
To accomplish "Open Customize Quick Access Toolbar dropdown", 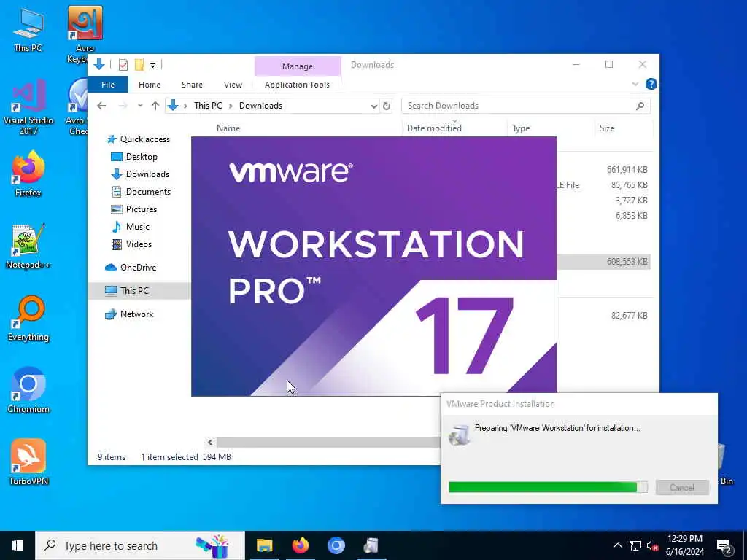I will click(153, 65).
